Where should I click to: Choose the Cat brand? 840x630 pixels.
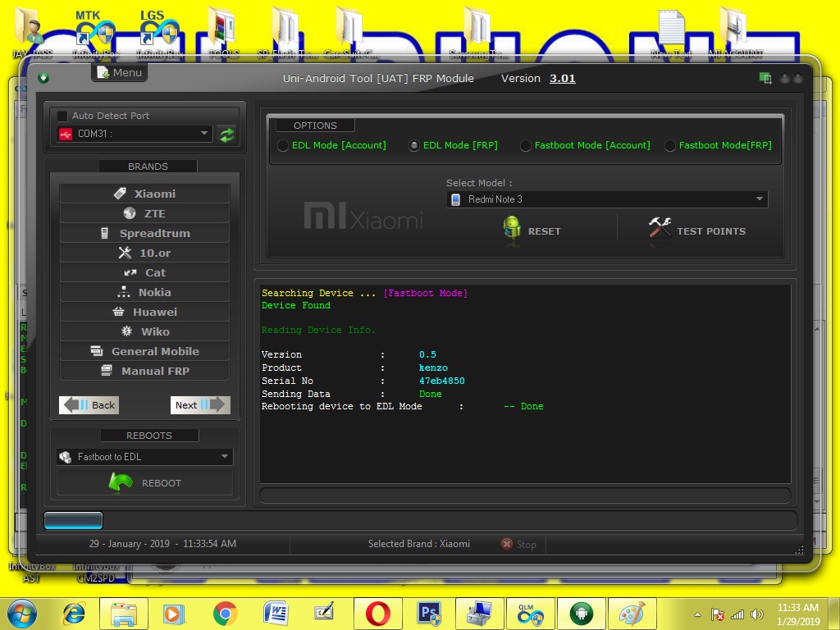(x=144, y=272)
